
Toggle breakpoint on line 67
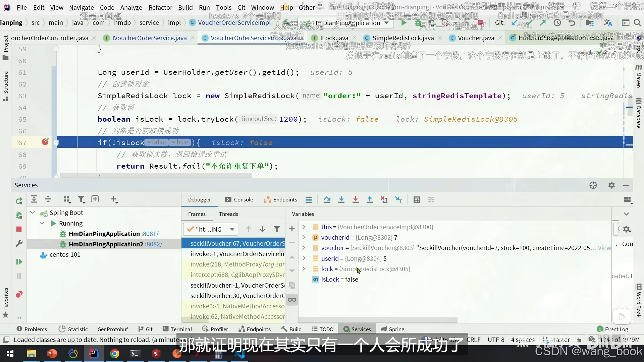[45, 142]
